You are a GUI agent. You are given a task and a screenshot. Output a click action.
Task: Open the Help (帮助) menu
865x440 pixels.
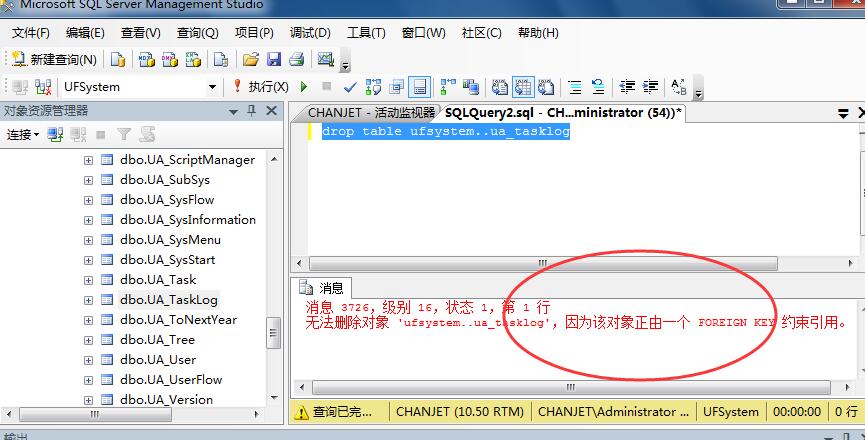pyautogui.click(x=538, y=33)
